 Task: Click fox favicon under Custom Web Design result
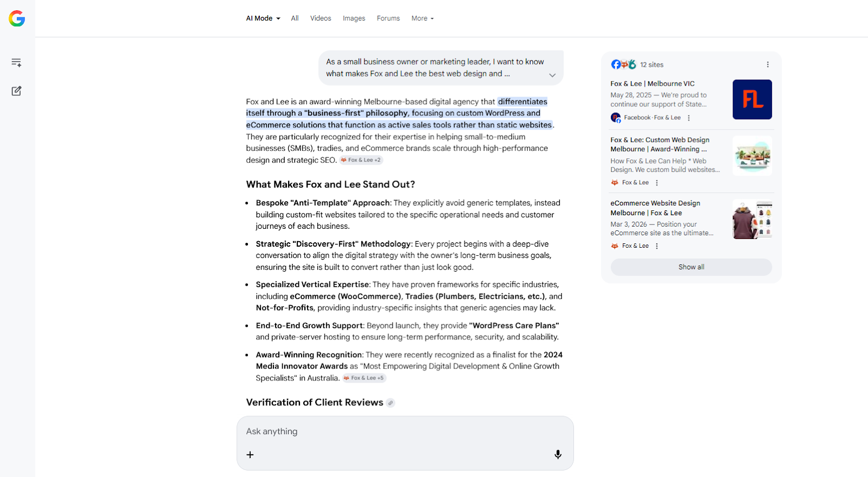click(615, 183)
